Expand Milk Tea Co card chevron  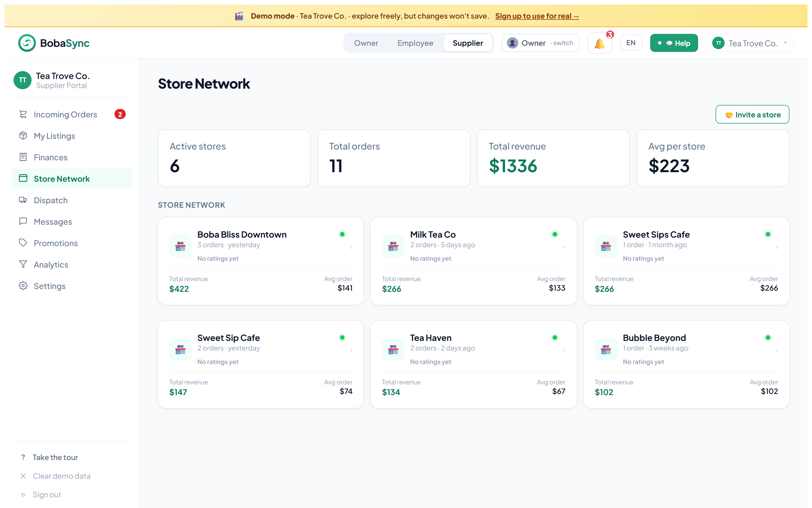tap(564, 247)
